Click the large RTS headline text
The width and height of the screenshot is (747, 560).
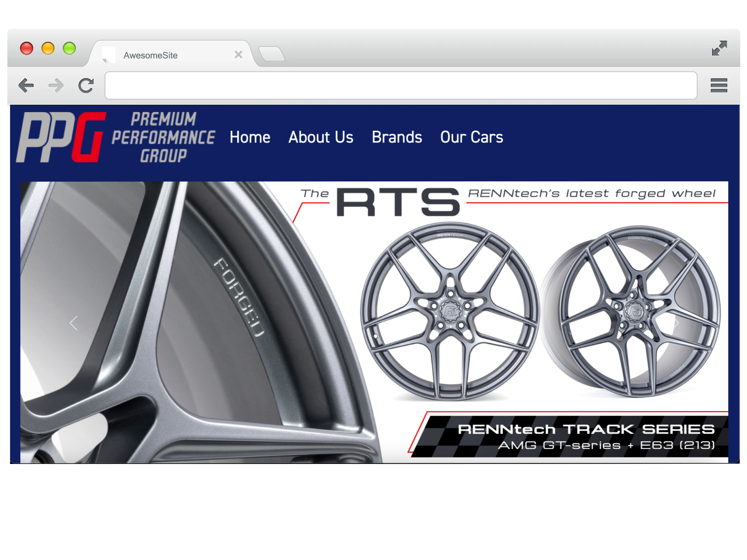[x=398, y=202]
